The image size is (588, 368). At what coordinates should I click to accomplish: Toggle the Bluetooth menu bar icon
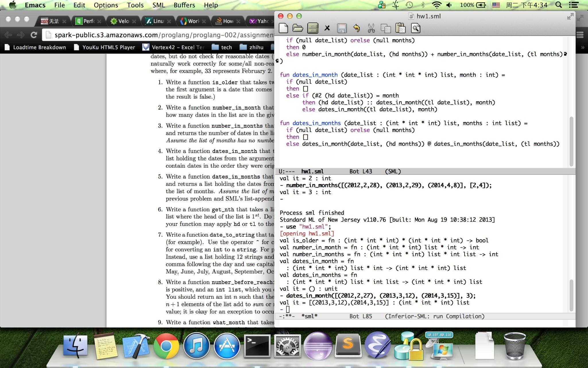click(423, 5)
